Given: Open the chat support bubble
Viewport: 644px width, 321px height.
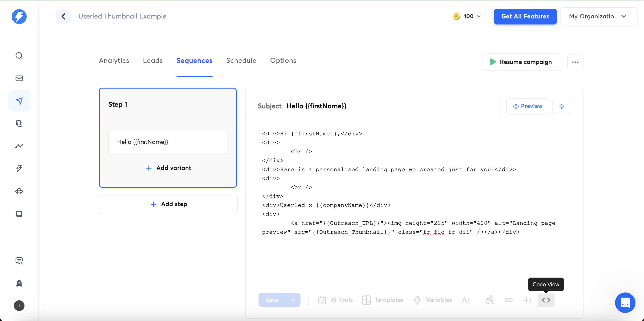Looking at the screenshot, I should click(x=625, y=302).
